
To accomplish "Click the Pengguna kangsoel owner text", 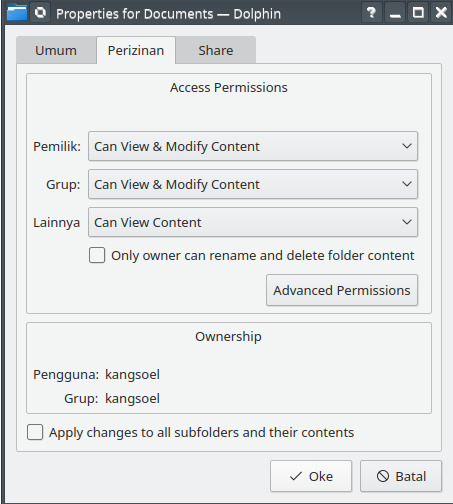I will pyautogui.click(x=97, y=375).
